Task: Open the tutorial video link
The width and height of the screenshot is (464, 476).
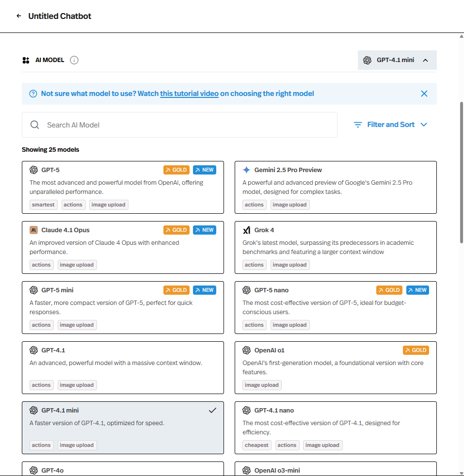Action: click(x=189, y=94)
